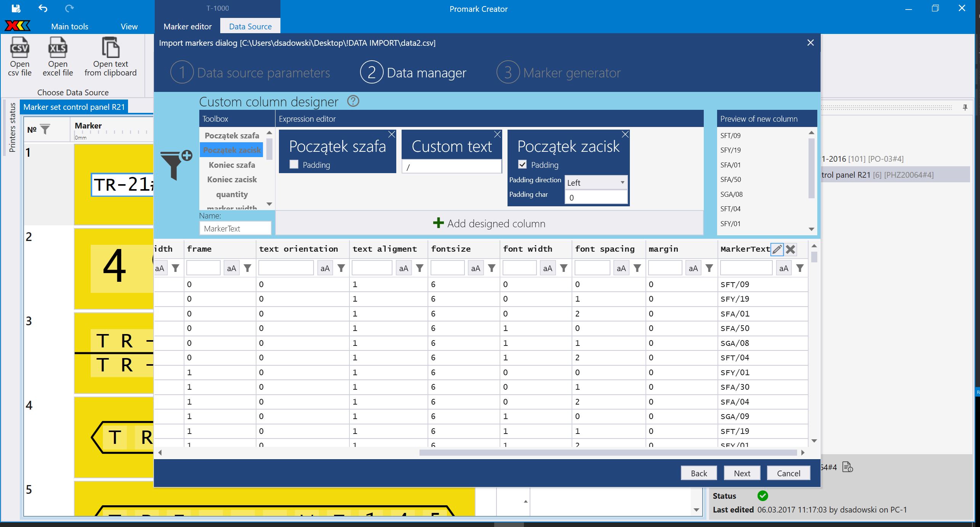980x527 pixels.
Task: Click the Cancel button
Action: (788, 473)
